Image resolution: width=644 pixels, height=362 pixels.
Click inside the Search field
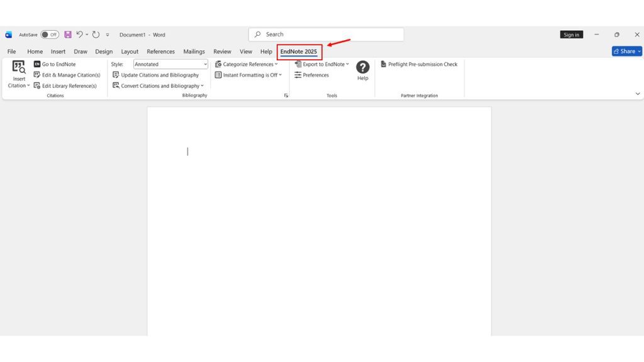[326, 34]
